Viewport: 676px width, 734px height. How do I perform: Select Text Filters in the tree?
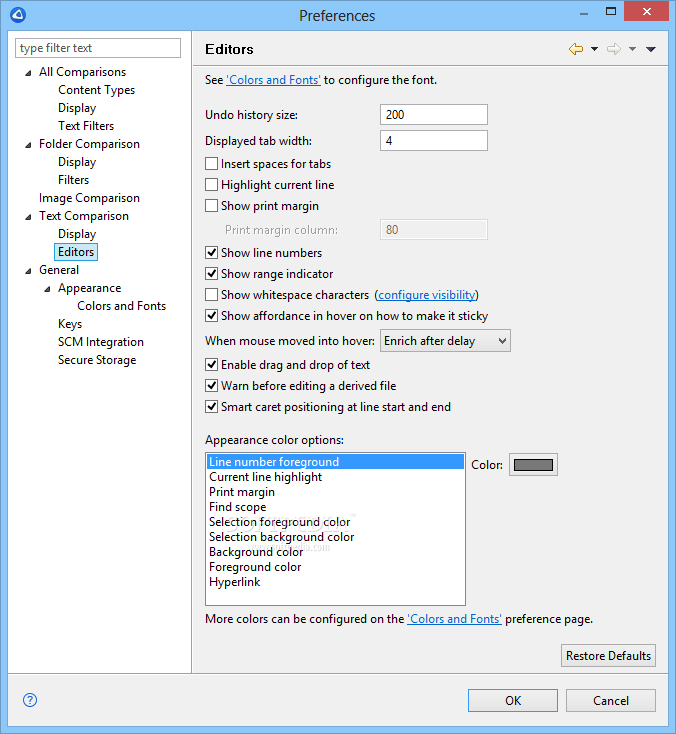tap(86, 126)
